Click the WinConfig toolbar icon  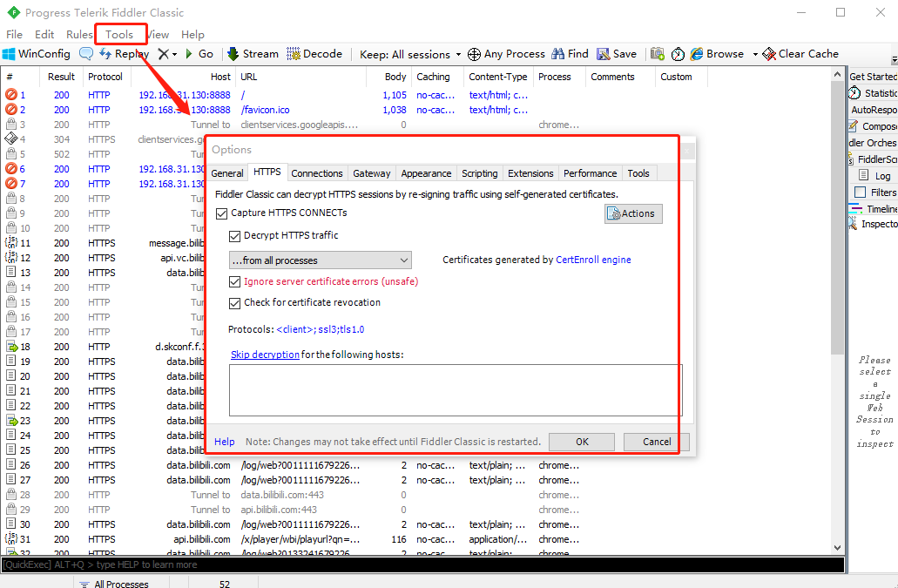coord(10,54)
